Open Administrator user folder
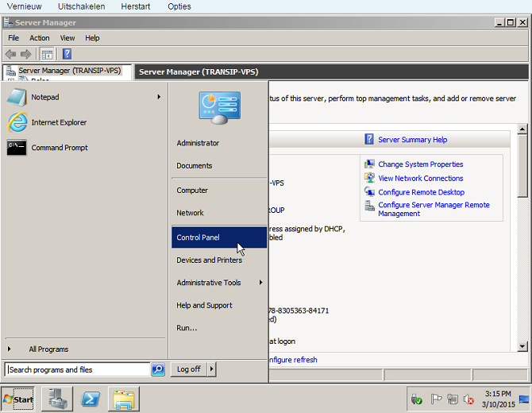 [x=219, y=143]
